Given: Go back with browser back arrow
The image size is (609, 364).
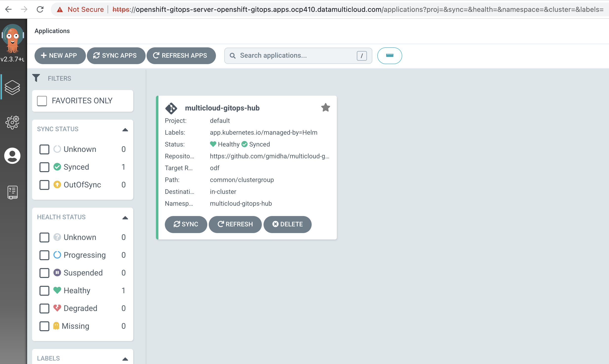Looking at the screenshot, I should [x=8, y=9].
